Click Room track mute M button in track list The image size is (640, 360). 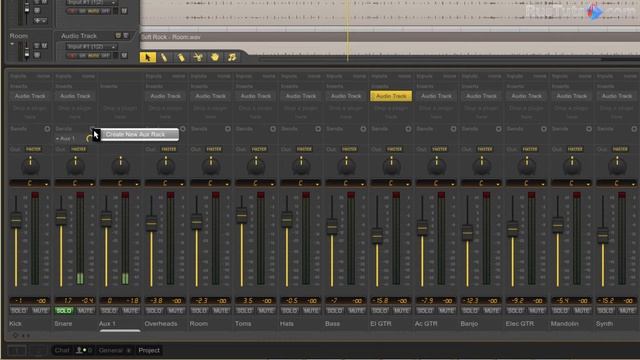(x=44, y=45)
